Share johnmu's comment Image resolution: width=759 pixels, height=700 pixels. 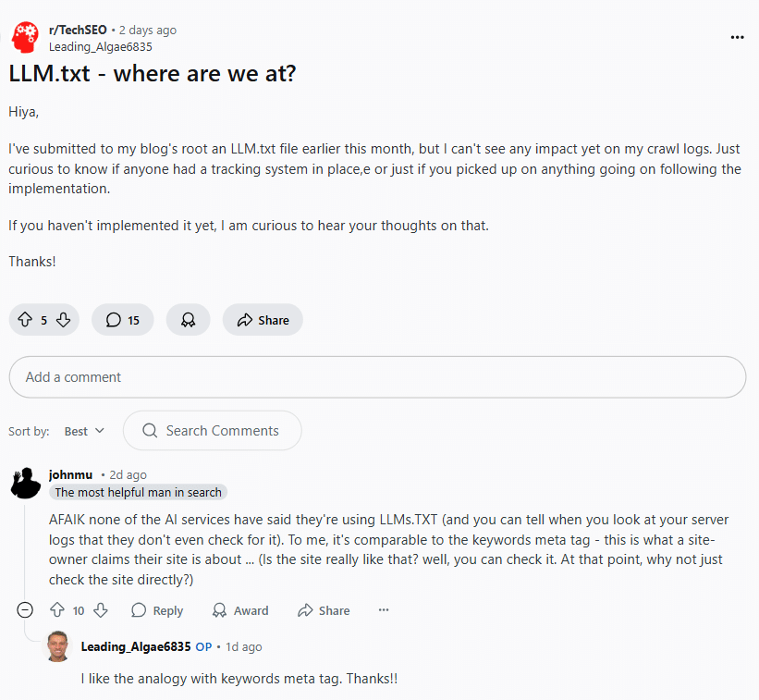coord(324,610)
